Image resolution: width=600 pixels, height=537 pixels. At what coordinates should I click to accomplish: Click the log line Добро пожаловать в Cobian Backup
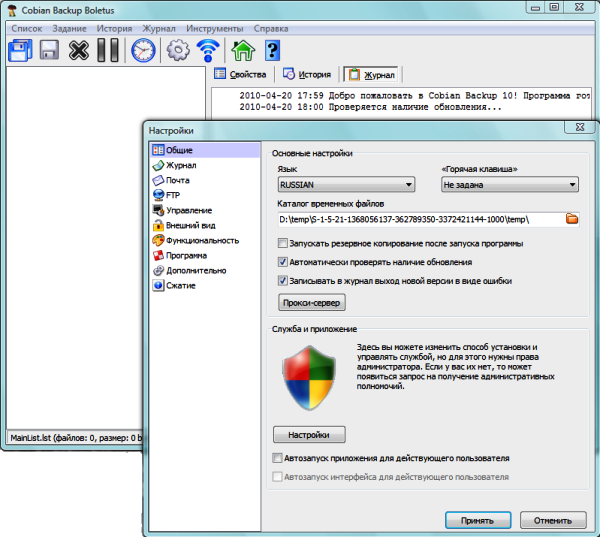(x=415, y=95)
